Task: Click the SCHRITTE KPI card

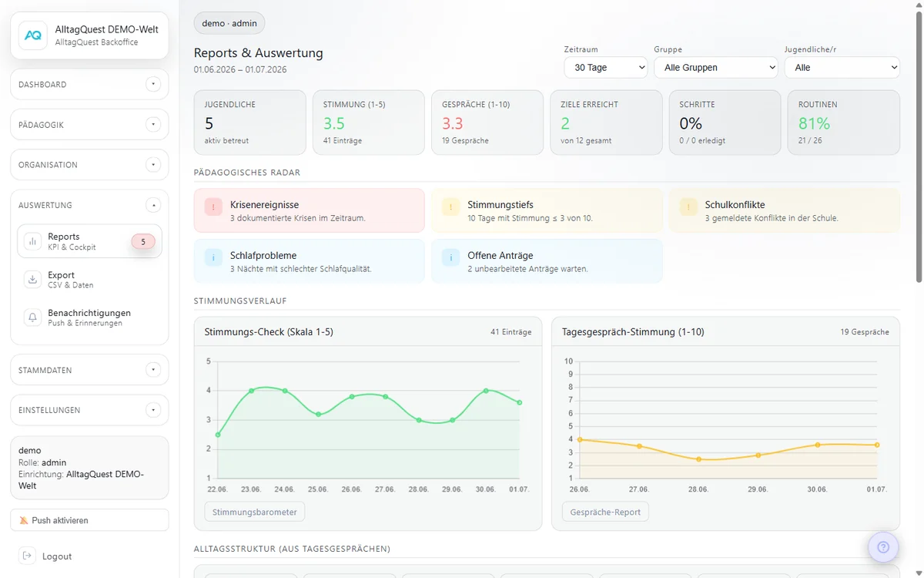Action: [725, 123]
